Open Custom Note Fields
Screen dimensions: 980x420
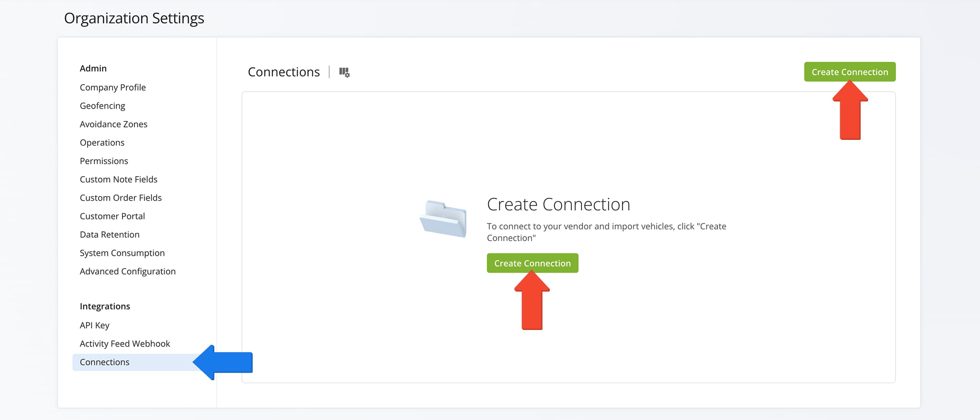(118, 179)
